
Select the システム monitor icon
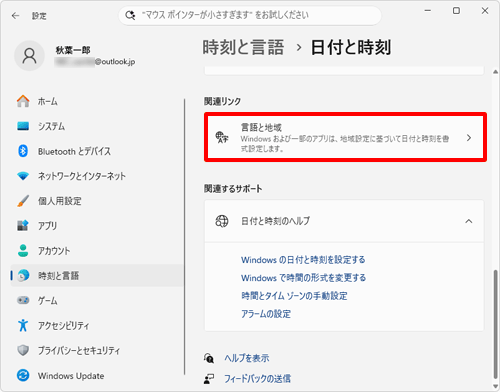[23, 126]
